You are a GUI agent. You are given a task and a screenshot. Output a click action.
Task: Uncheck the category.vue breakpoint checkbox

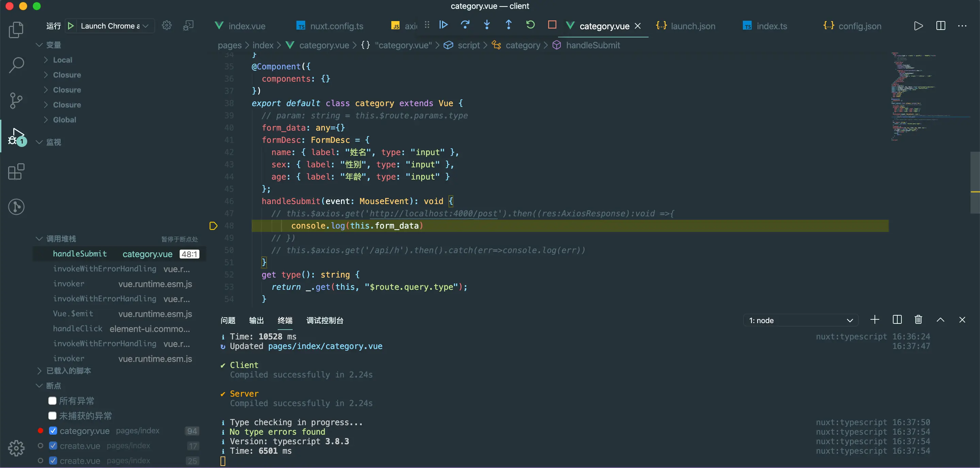(53, 431)
